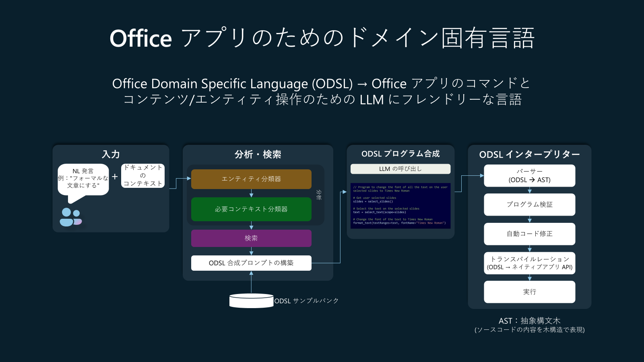Image resolution: width=644 pixels, height=362 pixels.
Task: Click the brown エンティティ分類器 block
Action: [x=251, y=179]
